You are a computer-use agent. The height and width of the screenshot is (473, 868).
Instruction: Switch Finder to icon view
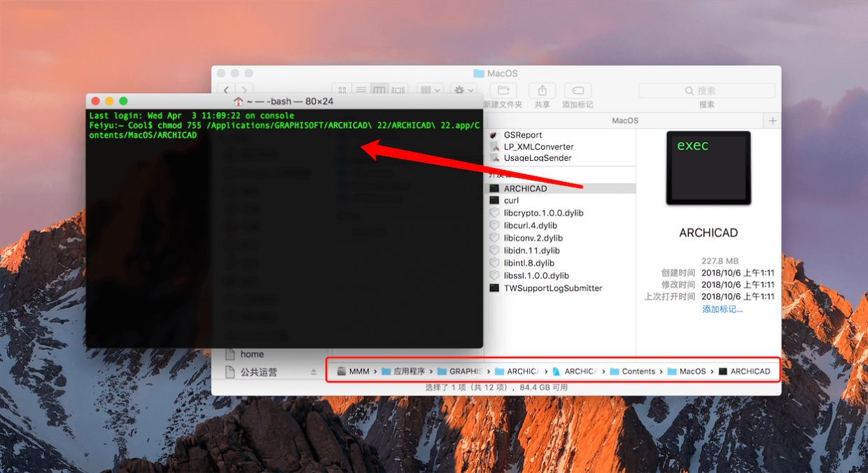pyautogui.click(x=342, y=90)
